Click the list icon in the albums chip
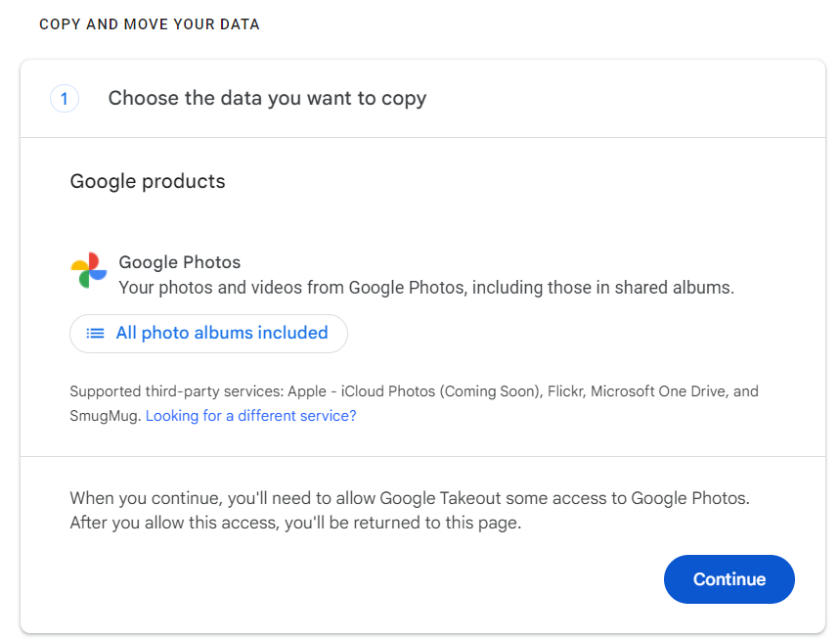Screen dimensions: 840x641 tap(96, 334)
